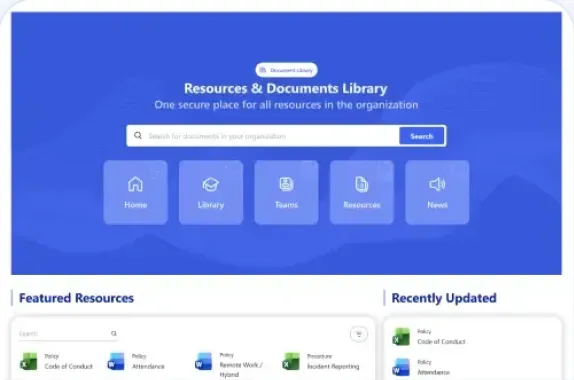Open Attendance policy link in Featured Resources
The height and width of the screenshot is (380, 574).
pyautogui.click(x=148, y=366)
